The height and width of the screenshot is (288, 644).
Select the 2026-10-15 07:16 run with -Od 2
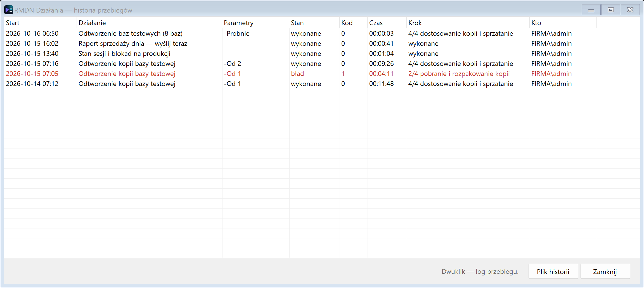pyautogui.click(x=322, y=64)
